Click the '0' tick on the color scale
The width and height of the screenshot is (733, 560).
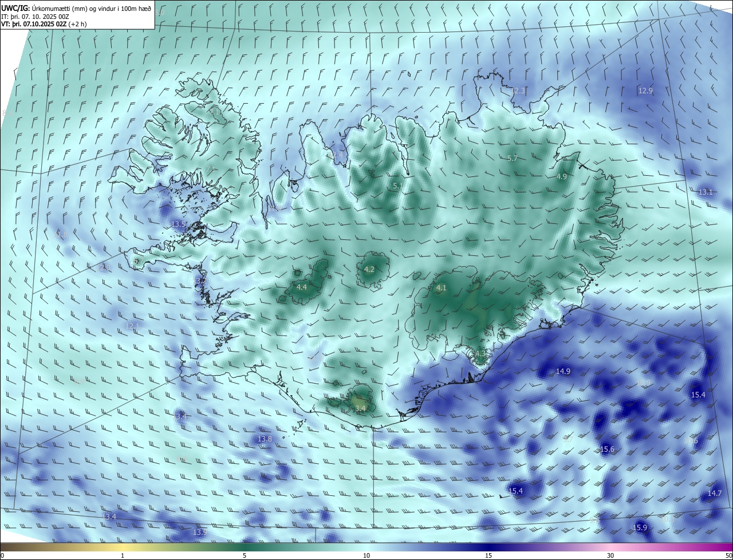tap(2, 555)
